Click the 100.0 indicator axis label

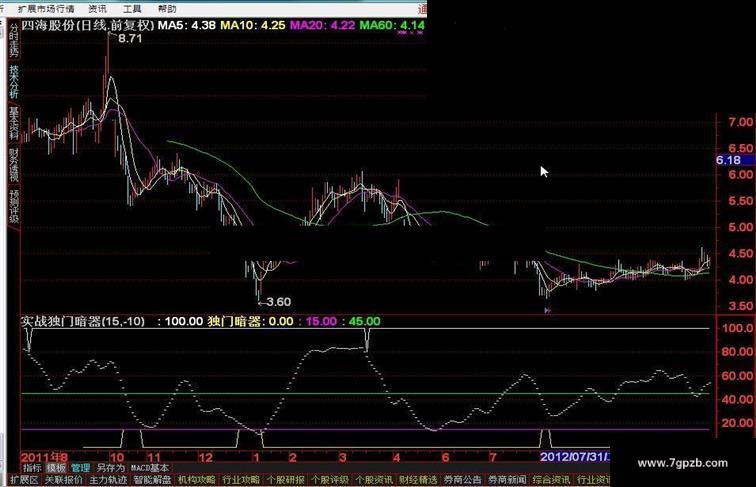737,328
